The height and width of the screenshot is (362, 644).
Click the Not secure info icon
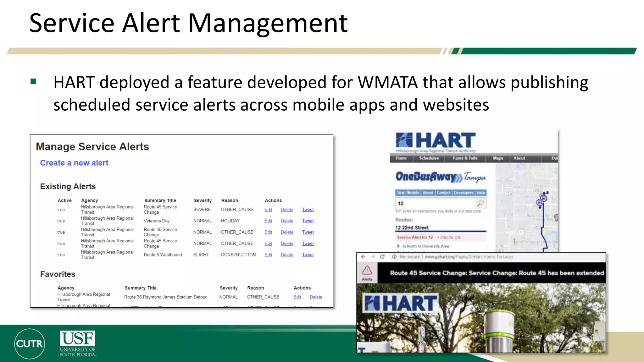394,257
